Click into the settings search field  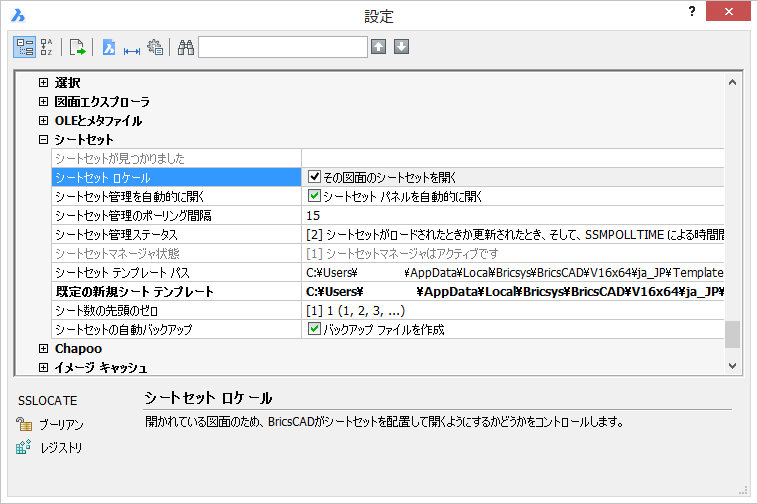pos(283,47)
